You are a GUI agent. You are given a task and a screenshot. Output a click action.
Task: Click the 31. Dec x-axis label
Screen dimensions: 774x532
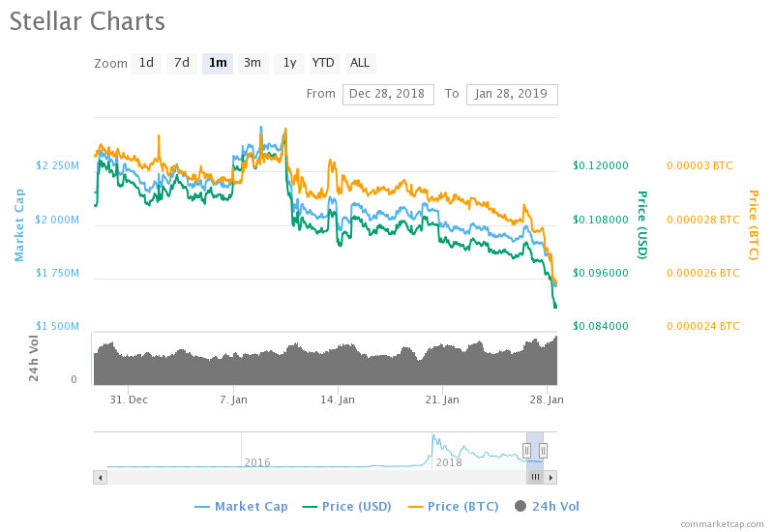pos(129,399)
